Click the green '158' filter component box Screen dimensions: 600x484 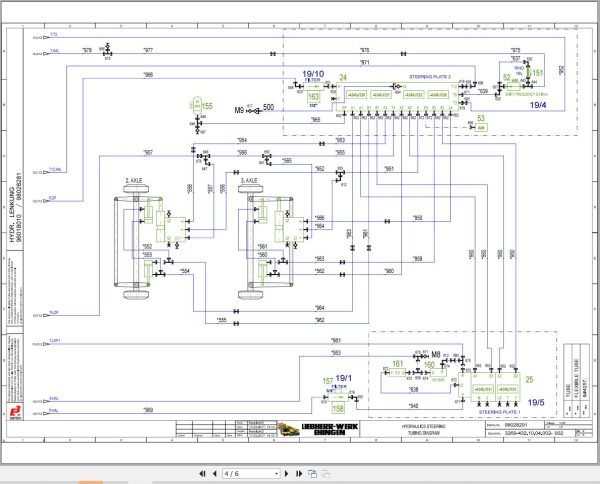click(338, 408)
